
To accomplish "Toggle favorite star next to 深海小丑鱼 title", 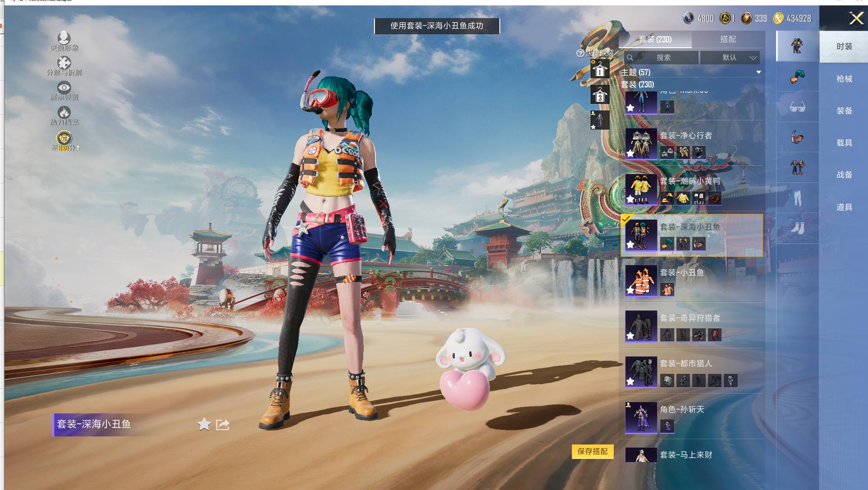I will [x=204, y=424].
